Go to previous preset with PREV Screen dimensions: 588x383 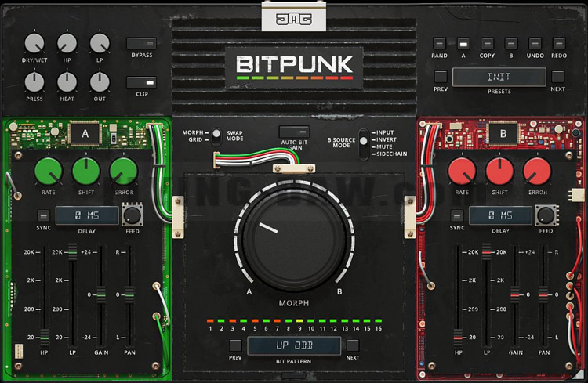(441, 77)
